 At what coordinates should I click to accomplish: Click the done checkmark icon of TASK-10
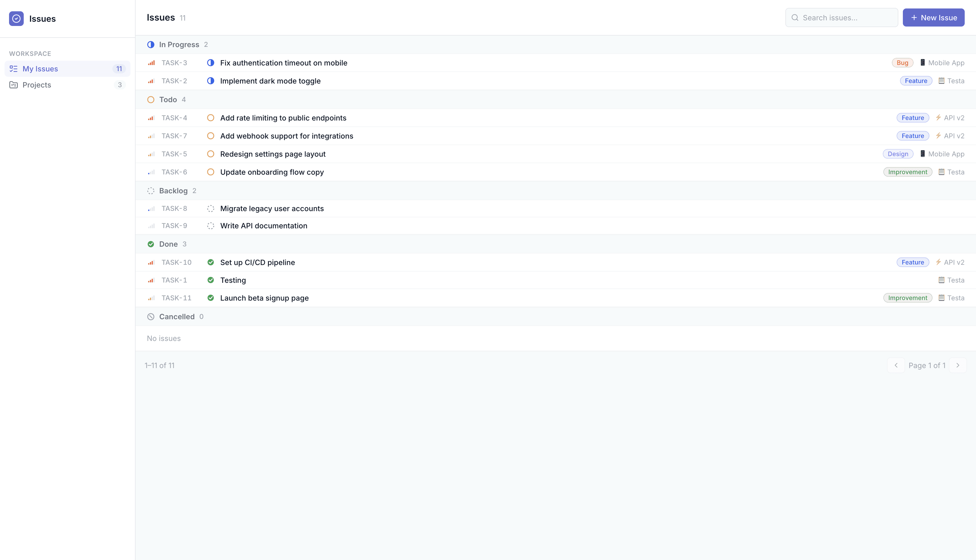point(210,262)
